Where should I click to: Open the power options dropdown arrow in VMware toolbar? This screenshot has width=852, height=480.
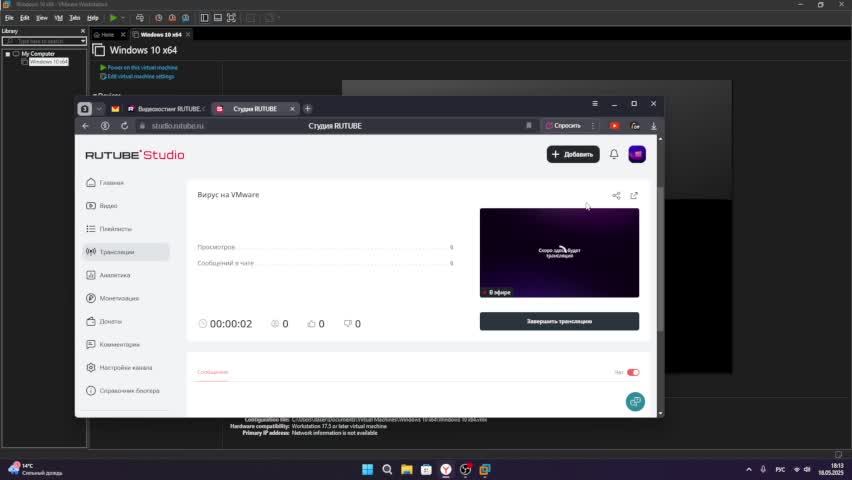pyautogui.click(x=123, y=18)
